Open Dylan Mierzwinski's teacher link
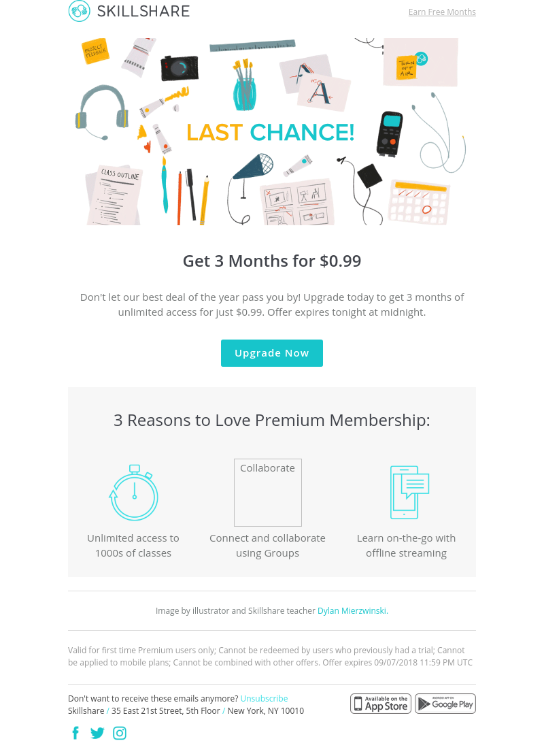Image resolution: width=544 pixels, height=756 pixels. coord(352,611)
